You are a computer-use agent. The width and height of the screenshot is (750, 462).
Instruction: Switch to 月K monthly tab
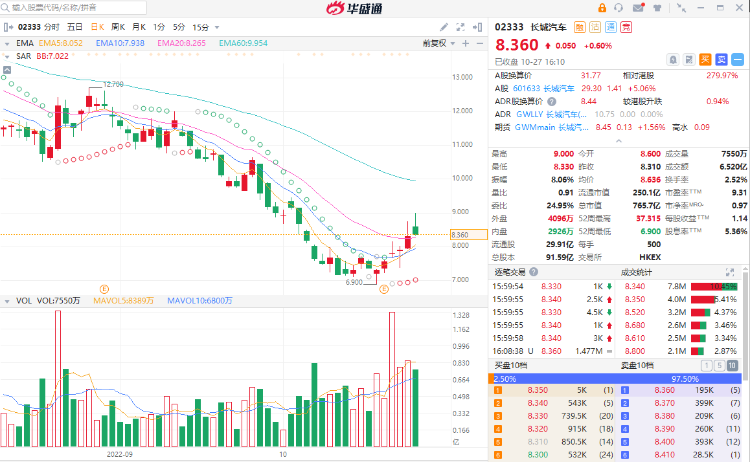139,27
